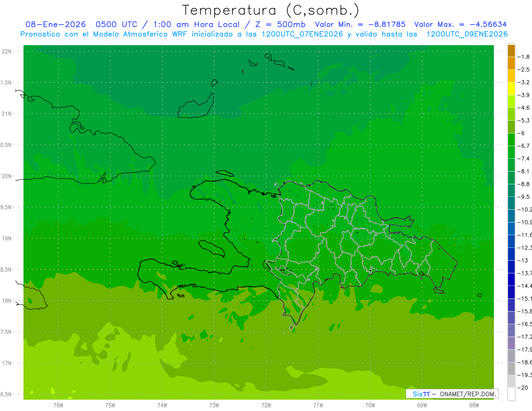Viewport: 532px width, 411px height.
Task: Click the "22N" latitude axis label
Action: [7, 51]
